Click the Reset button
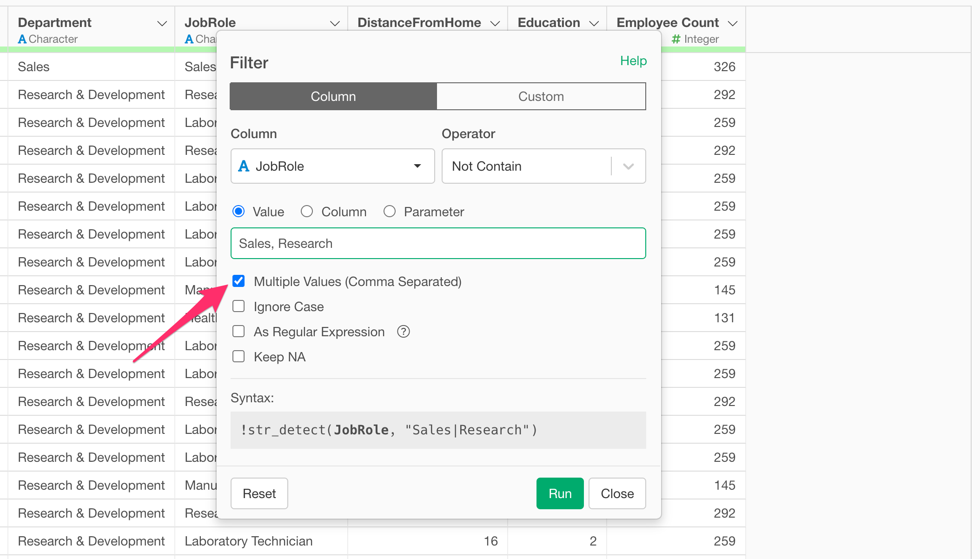This screenshot has height=559, width=980. point(259,493)
